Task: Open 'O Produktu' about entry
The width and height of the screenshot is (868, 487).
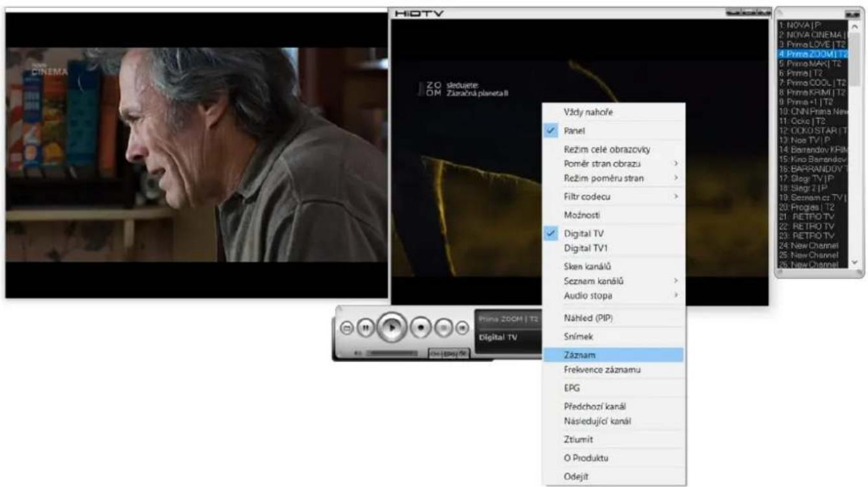Action: [x=613, y=458]
